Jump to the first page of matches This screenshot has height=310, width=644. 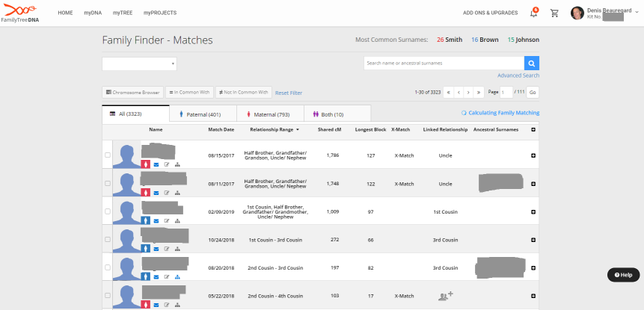449,93
